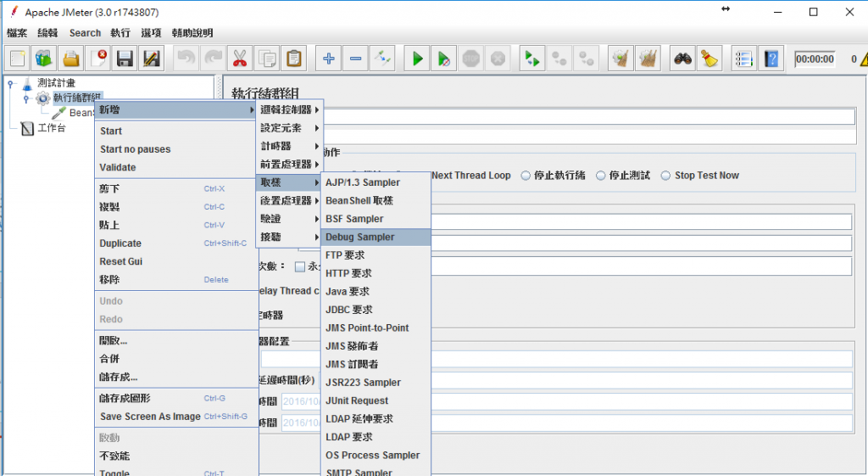Click the Cut scissors icon
This screenshot has width=868, height=476.
[x=240, y=59]
